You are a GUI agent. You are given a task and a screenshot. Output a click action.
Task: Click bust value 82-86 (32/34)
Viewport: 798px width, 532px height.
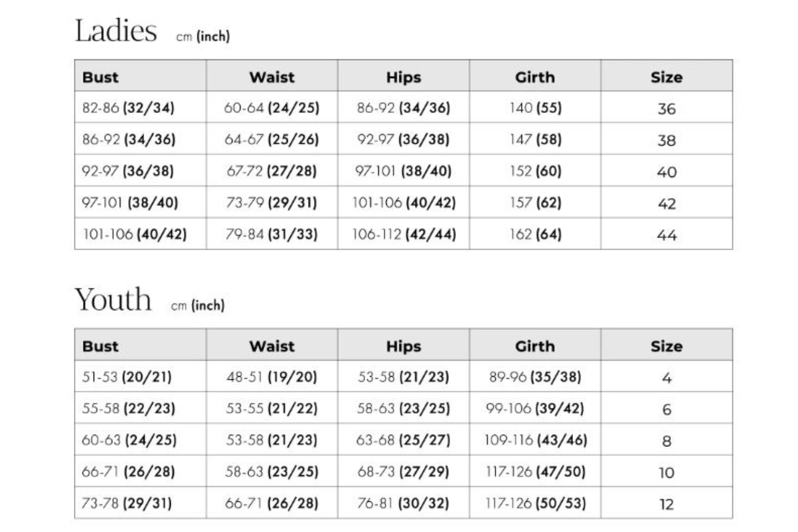point(128,108)
